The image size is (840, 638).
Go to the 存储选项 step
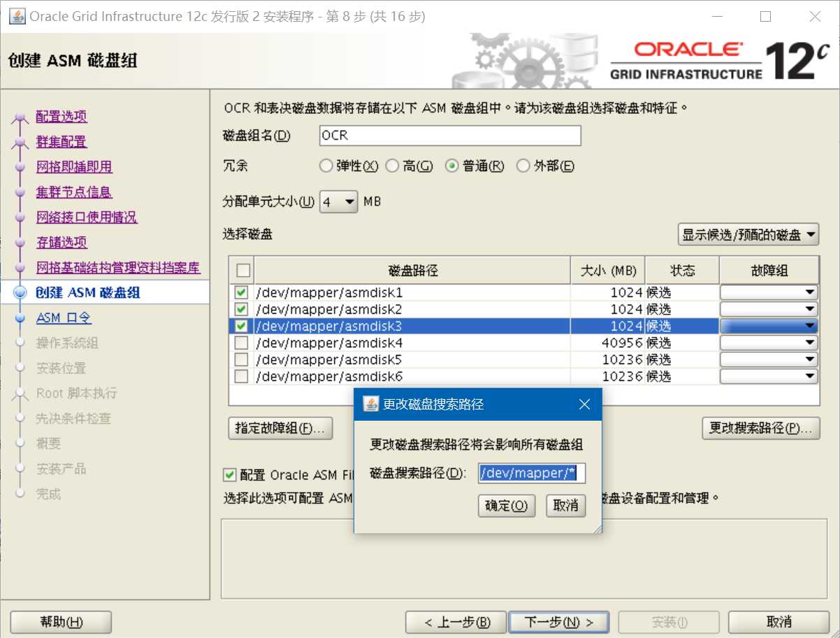point(61,242)
